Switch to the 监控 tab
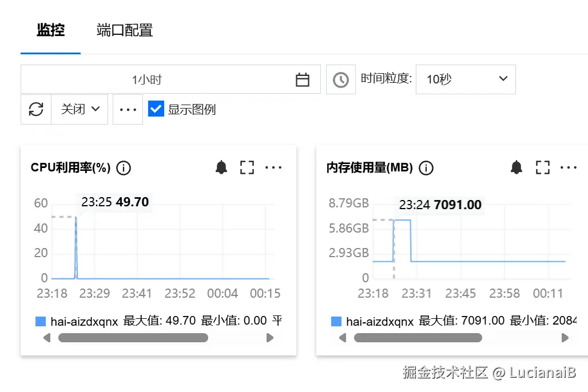Image resolution: width=588 pixels, height=392 pixels. (51, 30)
